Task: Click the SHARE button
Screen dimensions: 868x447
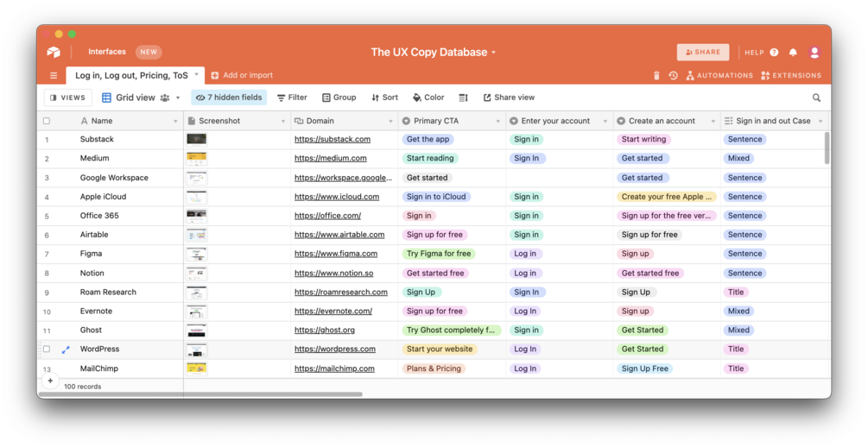Action: (x=703, y=52)
